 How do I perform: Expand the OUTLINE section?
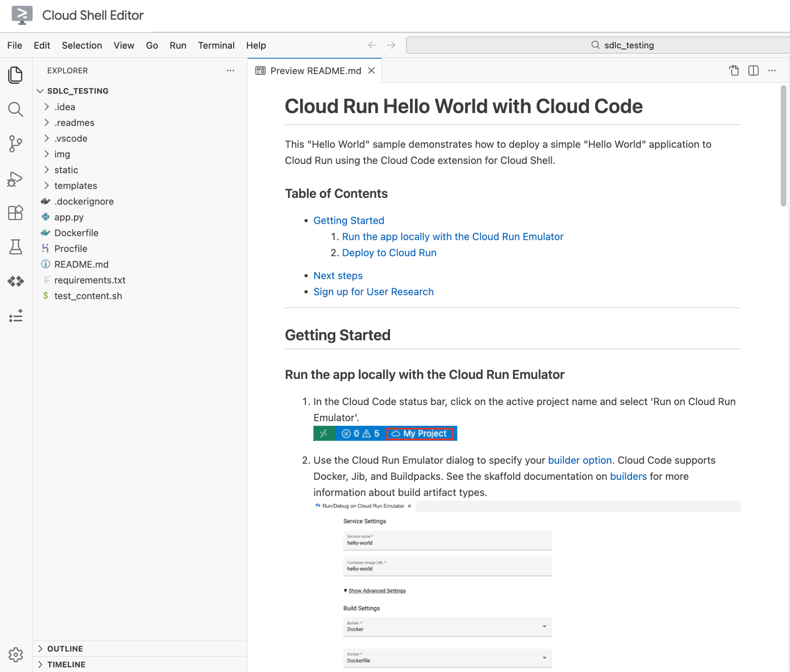[x=140, y=649]
